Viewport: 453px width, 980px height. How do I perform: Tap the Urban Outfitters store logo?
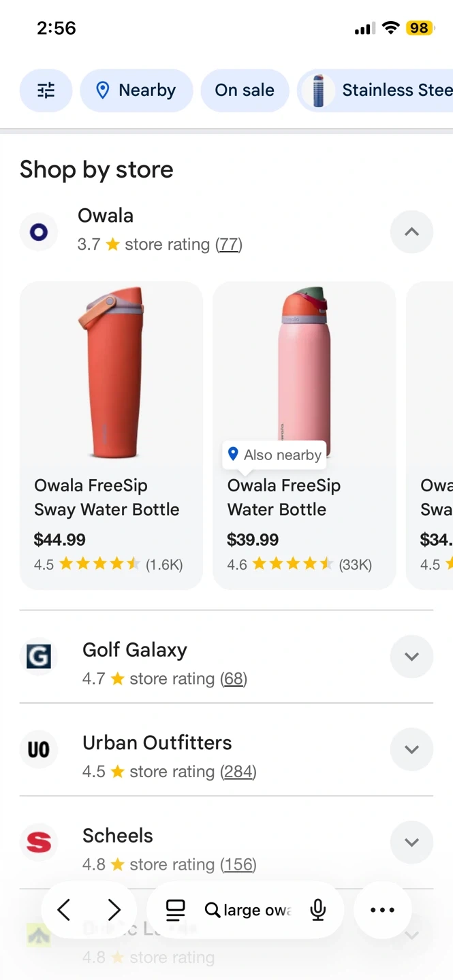pyautogui.click(x=39, y=749)
